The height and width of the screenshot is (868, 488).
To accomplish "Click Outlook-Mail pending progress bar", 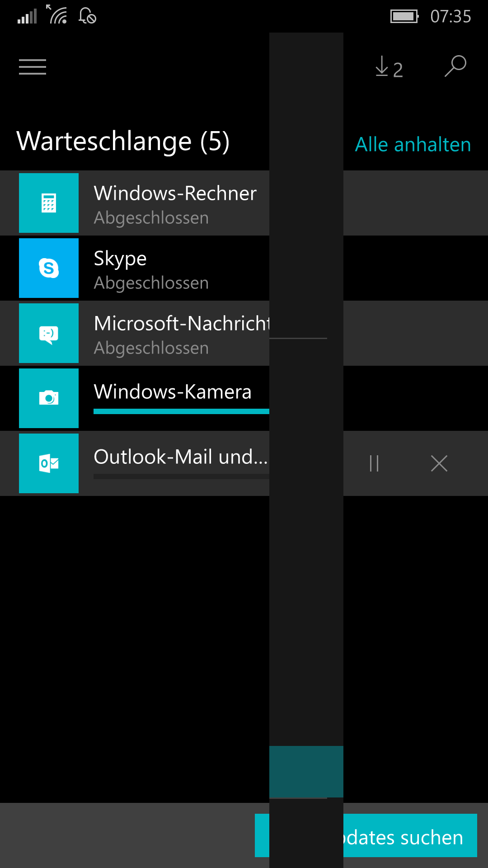I will point(181,476).
